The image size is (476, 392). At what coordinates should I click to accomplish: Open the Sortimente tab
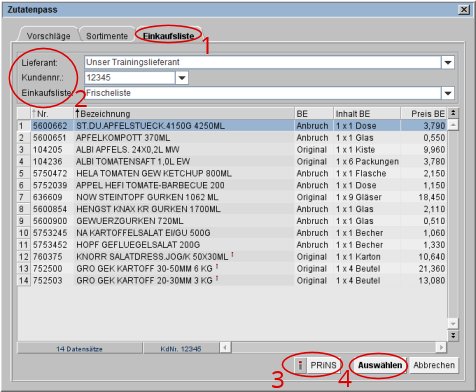click(107, 36)
